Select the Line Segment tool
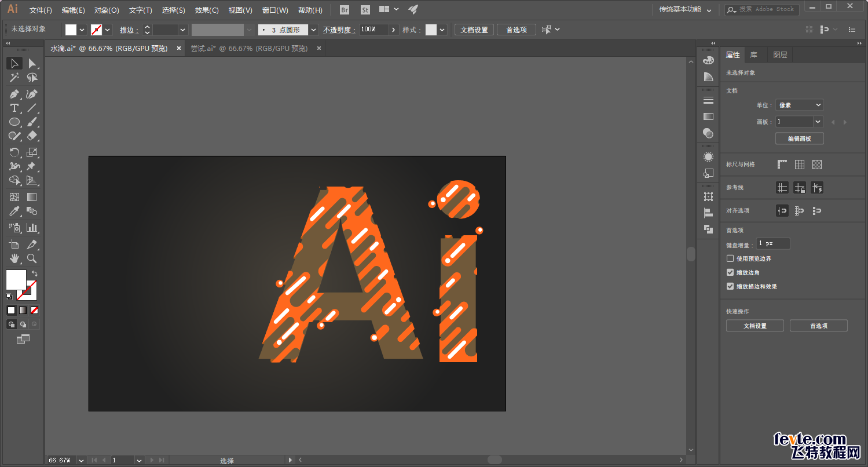The height and width of the screenshot is (467, 868). coord(32,108)
